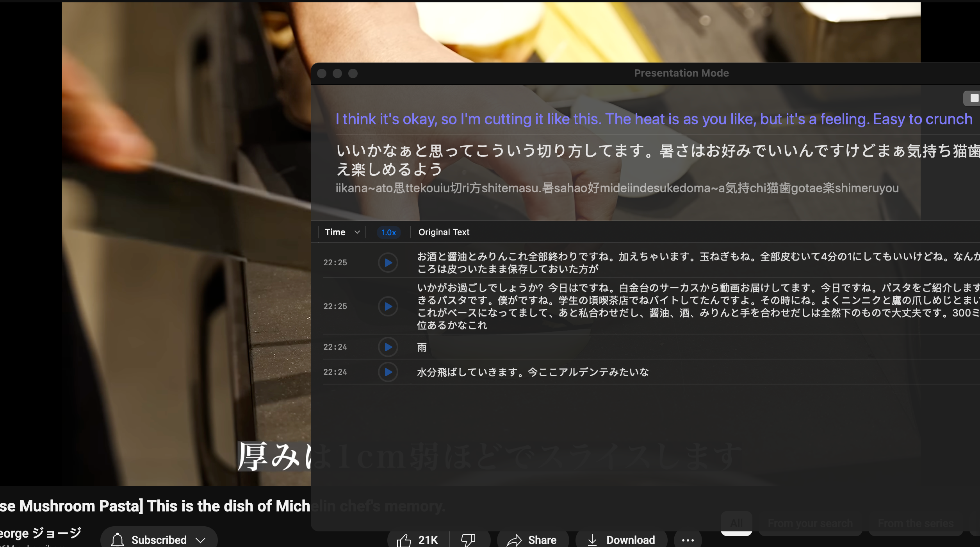Viewport: 980px width, 547px height.
Task: Share the YouTube video
Action: click(532, 540)
